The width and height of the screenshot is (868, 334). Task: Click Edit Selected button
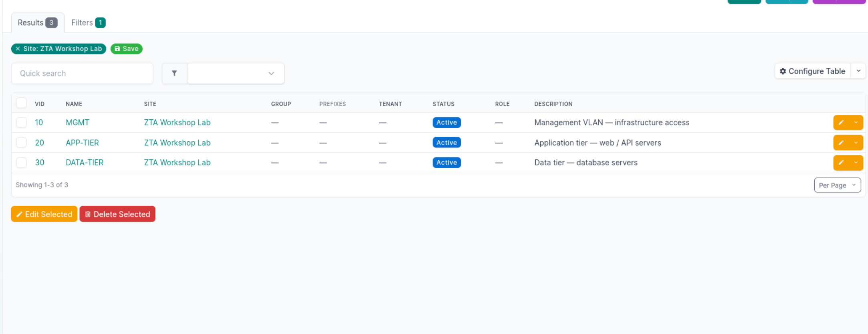[x=44, y=214]
